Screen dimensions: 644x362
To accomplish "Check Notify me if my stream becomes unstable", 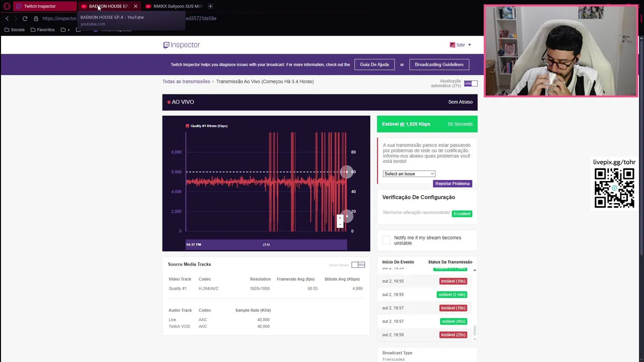I will pos(386,240).
